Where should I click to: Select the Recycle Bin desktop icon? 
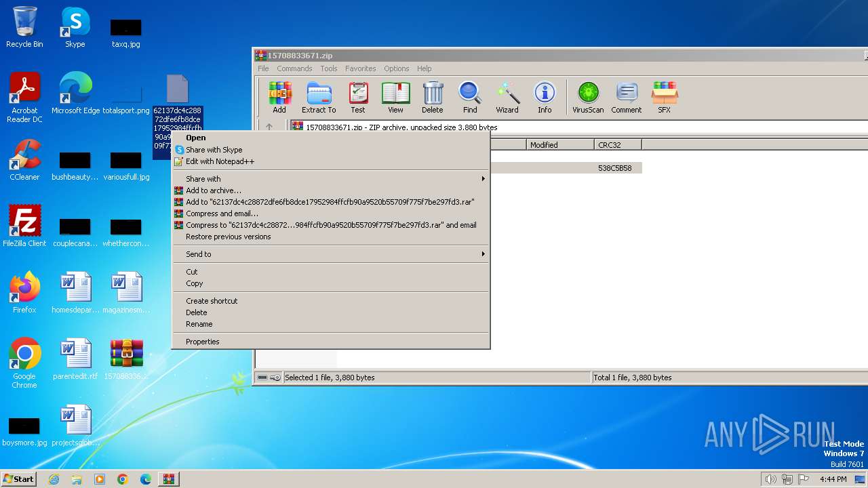tap(24, 27)
